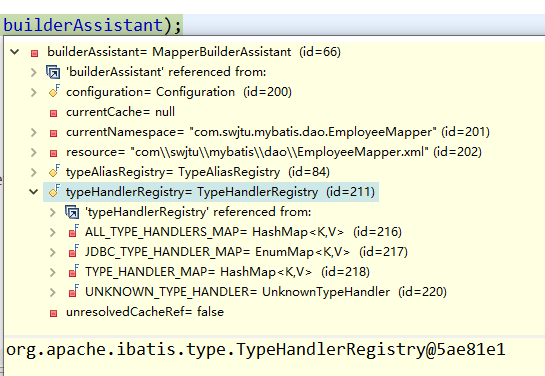Select the builderAssistant= MapperBuilderAssistant row

[194, 52]
